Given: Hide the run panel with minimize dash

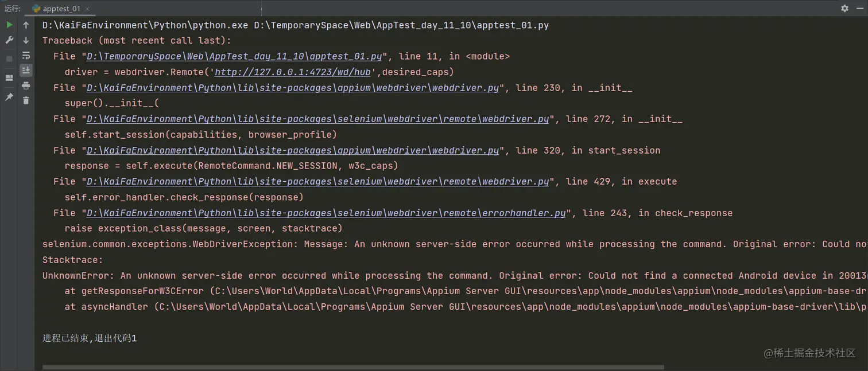Looking at the screenshot, I should point(859,8).
